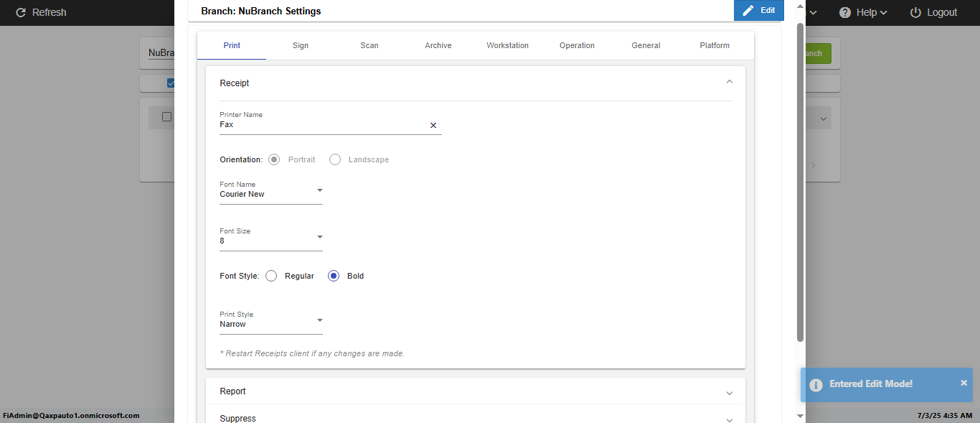Open the Font Name dropdown
The width and height of the screenshot is (980, 423).
pyautogui.click(x=320, y=190)
